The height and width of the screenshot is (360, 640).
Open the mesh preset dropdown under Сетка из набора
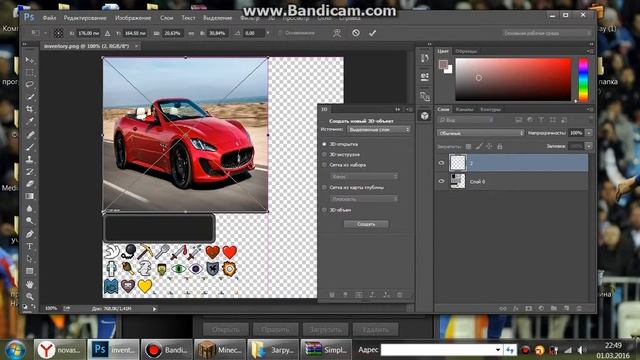click(364, 176)
